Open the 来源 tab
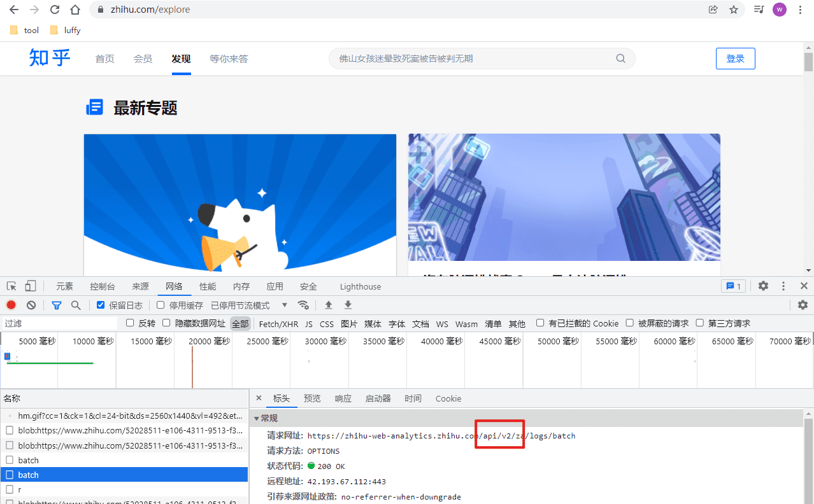This screenshot has width=814, height=504. pos(140,286)
